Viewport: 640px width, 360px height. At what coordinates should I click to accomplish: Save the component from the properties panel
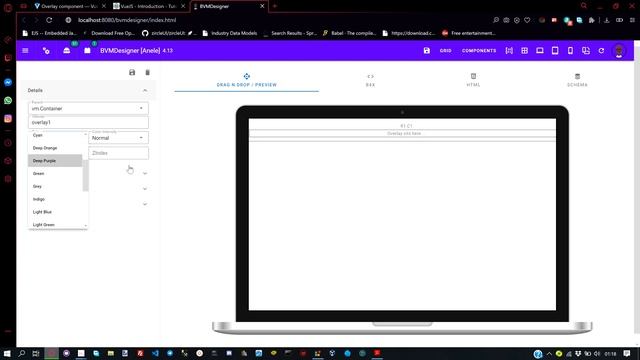click(132, 73)
